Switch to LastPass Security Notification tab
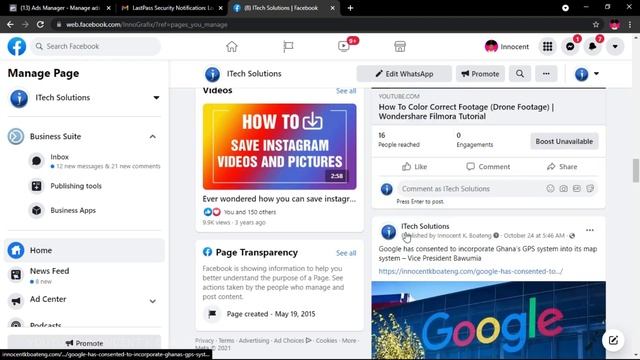Screen dimensions: 640x360 click(x=171, y=8)
